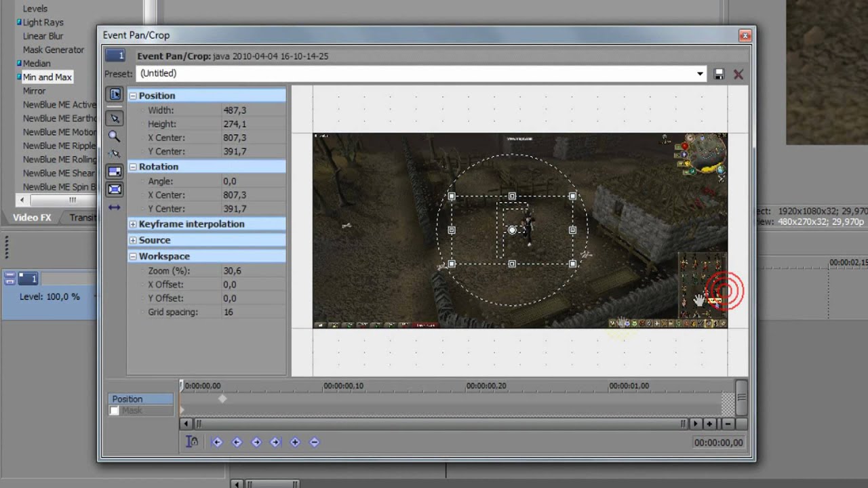Close the Event Pan/Crop window
The width and height of the screenshot is (868, 488).
pos(745,35)
